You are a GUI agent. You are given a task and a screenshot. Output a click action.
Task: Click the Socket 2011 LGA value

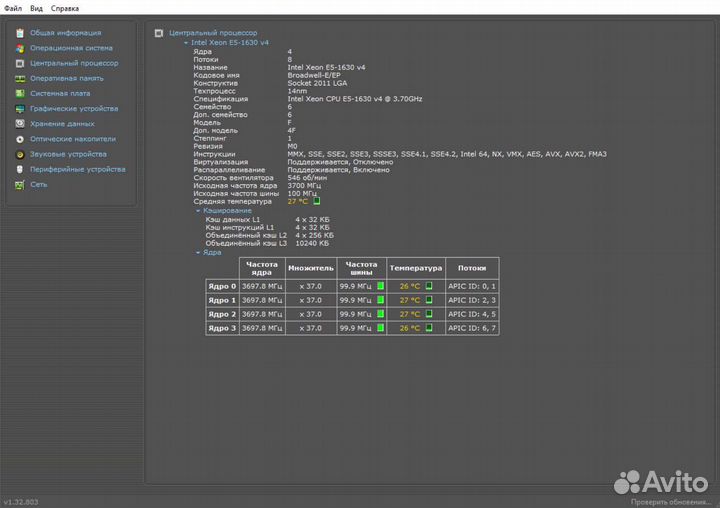pyautogui.click(x=317, y=83)
